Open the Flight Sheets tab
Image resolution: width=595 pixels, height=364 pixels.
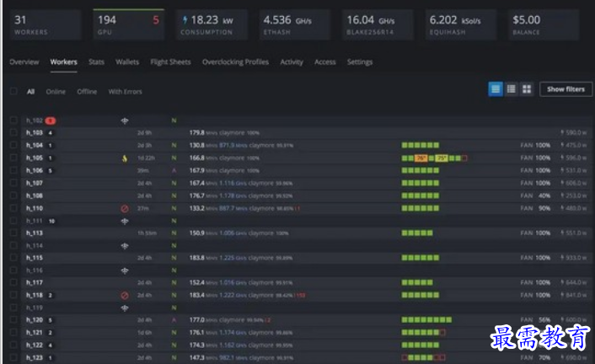coord(170,62)
